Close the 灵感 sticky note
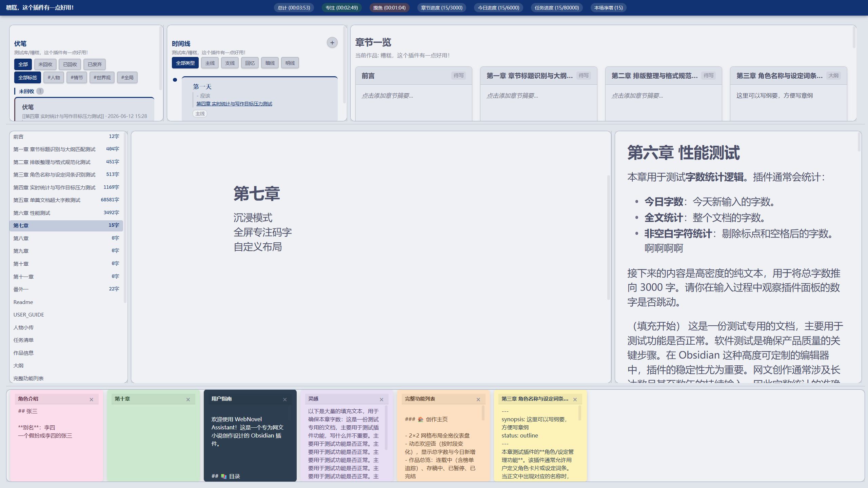The height and width of the screenshot is (488, 868). [x=381, y=400]
